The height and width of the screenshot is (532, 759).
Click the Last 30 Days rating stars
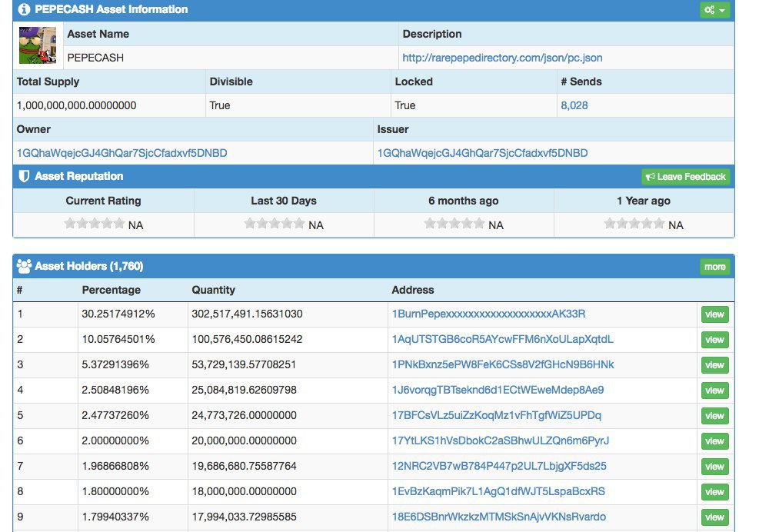pos(275,224)
